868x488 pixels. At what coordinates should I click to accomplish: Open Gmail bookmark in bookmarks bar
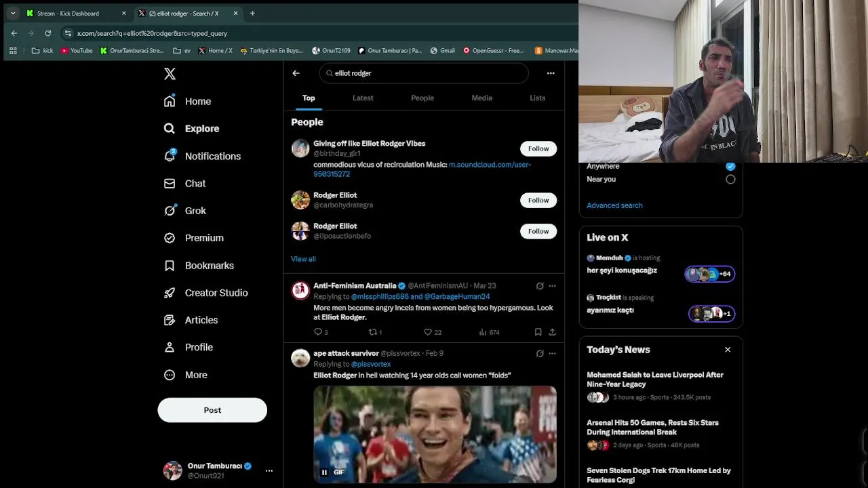442,50
